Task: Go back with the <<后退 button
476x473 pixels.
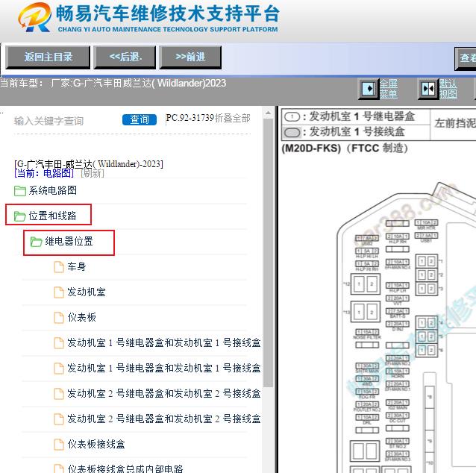Action: (x=125, y=57)
